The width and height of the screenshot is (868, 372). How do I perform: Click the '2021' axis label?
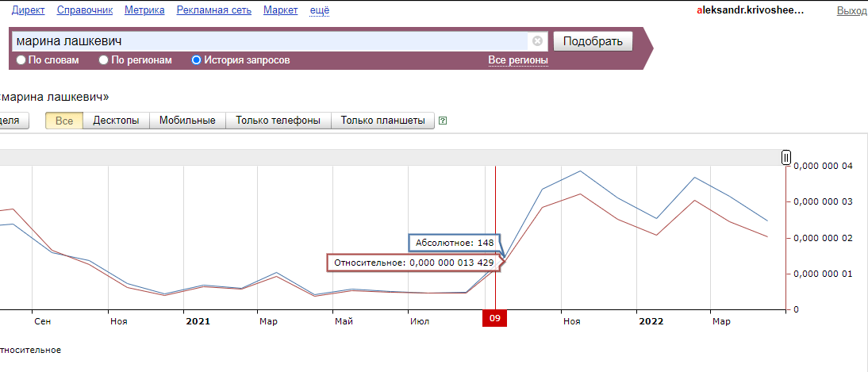coord(198,321)
